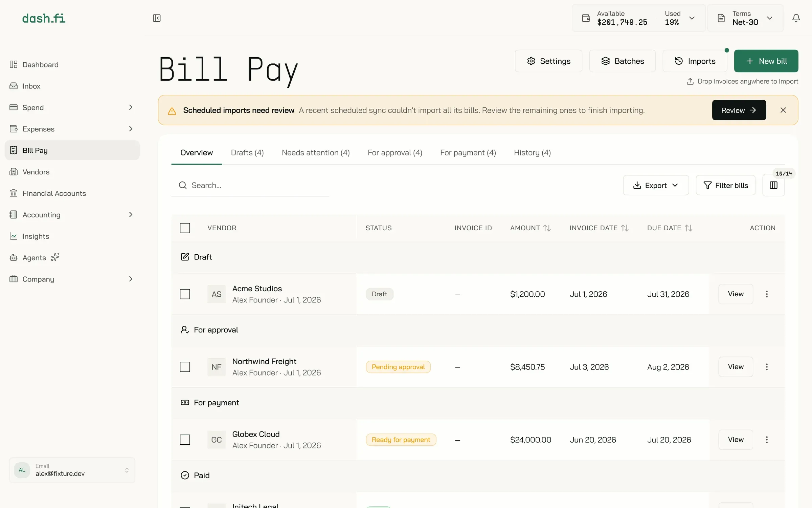Open Batches
This screenshot has width=812, height=508.
pyautogui.click(x=622, y=61)
